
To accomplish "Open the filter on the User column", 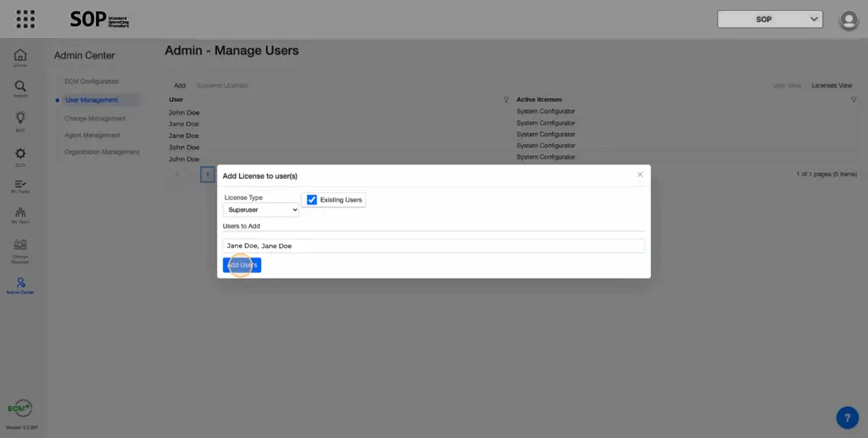I will click(506, 100).
